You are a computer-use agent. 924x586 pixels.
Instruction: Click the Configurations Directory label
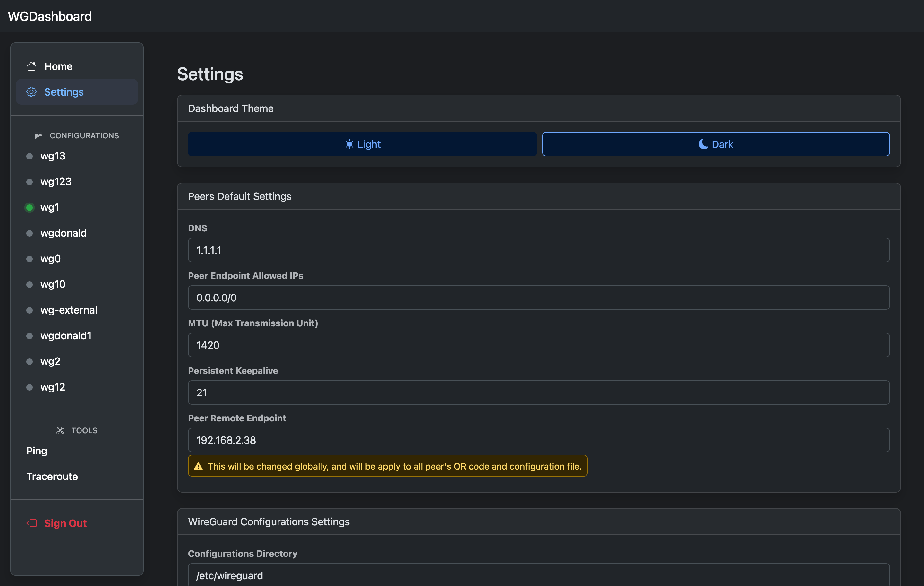tap(243, 553)
